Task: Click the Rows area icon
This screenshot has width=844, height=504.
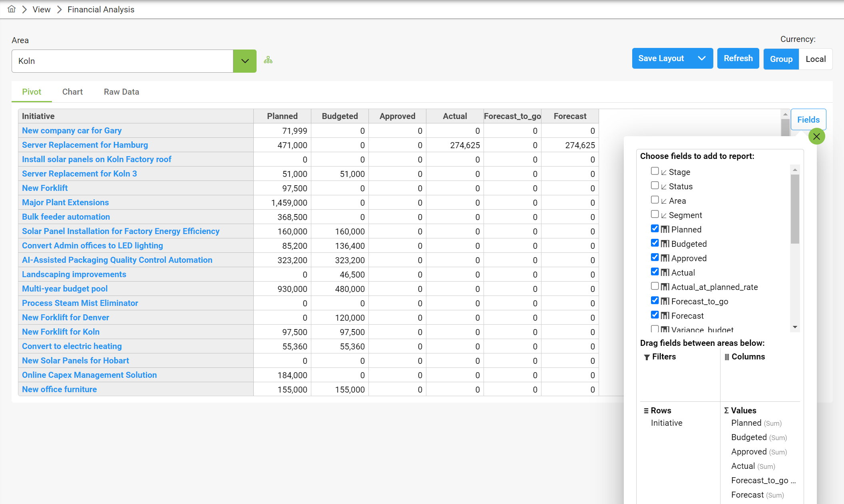Action: [646, 411]
